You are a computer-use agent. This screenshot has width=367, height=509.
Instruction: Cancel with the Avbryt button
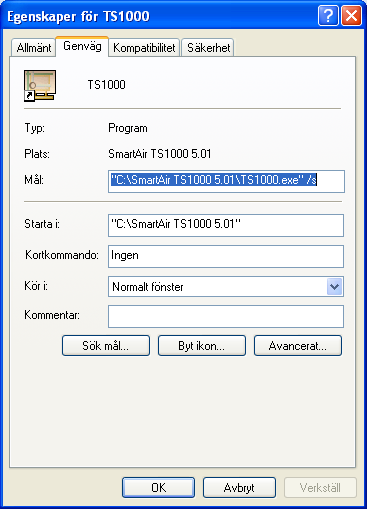(x=239, y=488)
